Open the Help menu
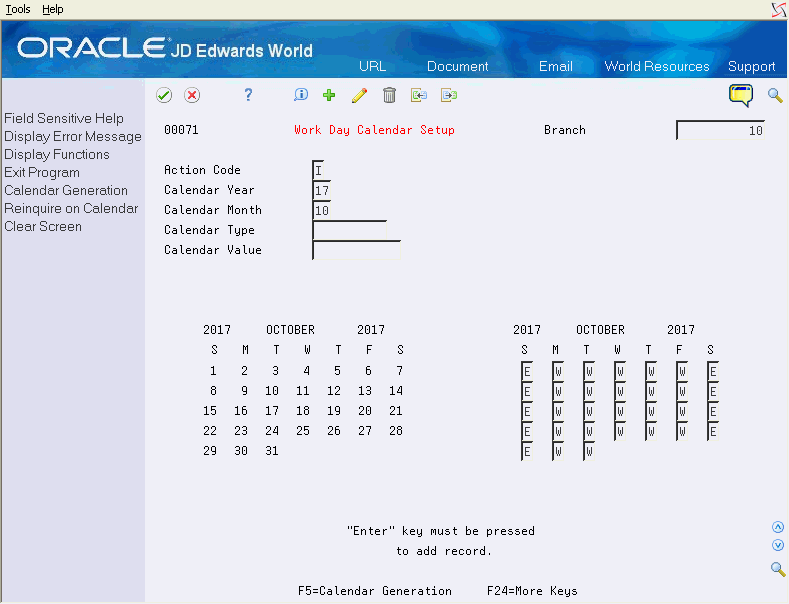The width and height of the screenshot is (789, 604). tap(53, 9)
